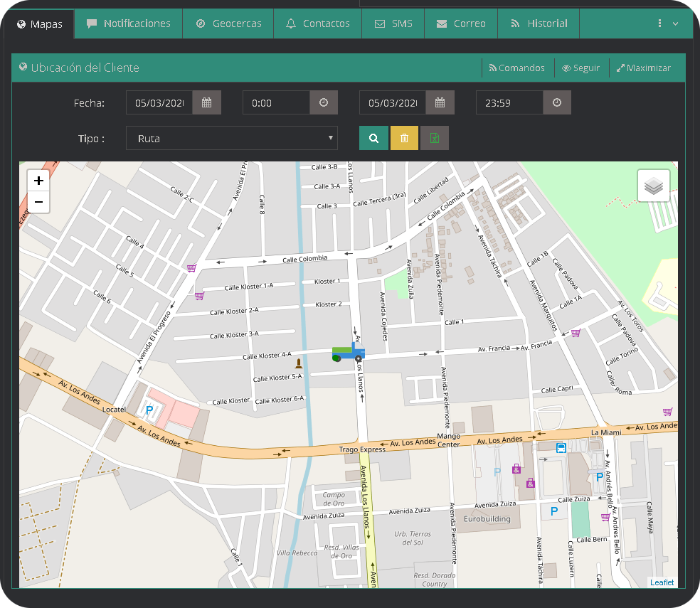
Task: Switch to the Notificaciones tab
Action: pyautogui.click(x=128, y=23)
